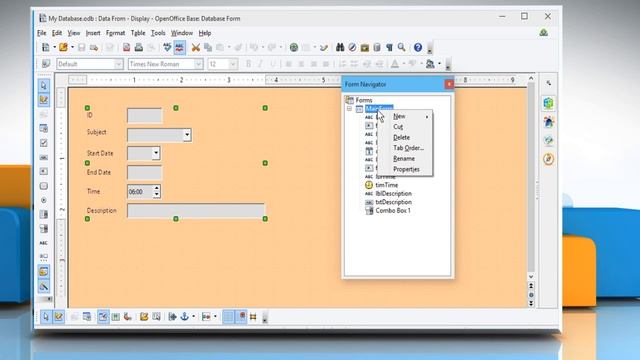640x360 pixels.
Task: Toggle Form Navigator icon in bottom toolbar
Action: 103,317
